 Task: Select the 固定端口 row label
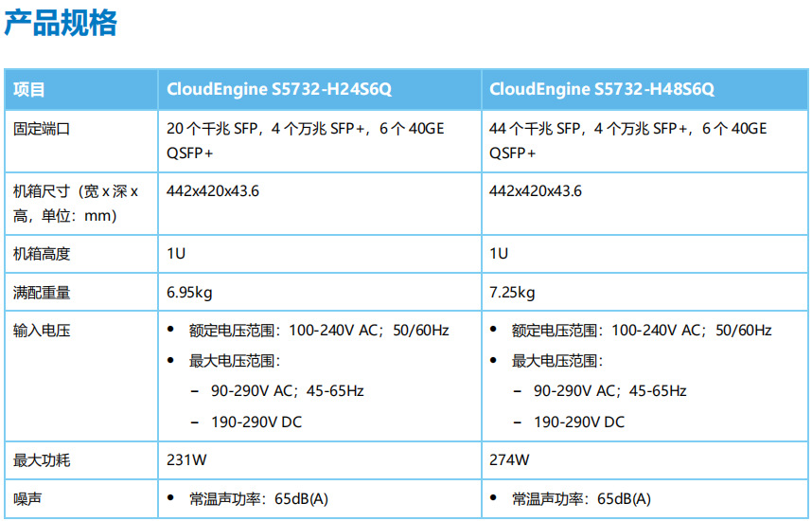42,129
